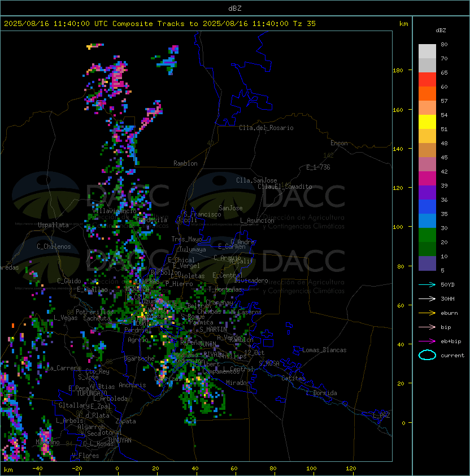Image resolution: width=470 pixels, height=476 pixels.
Task: Click the 'dBZ' title at top center
Action: coord(235,8)
